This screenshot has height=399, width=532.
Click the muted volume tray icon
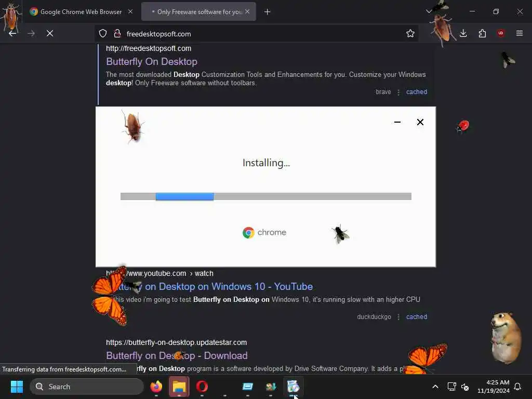[x=465, y=387]
